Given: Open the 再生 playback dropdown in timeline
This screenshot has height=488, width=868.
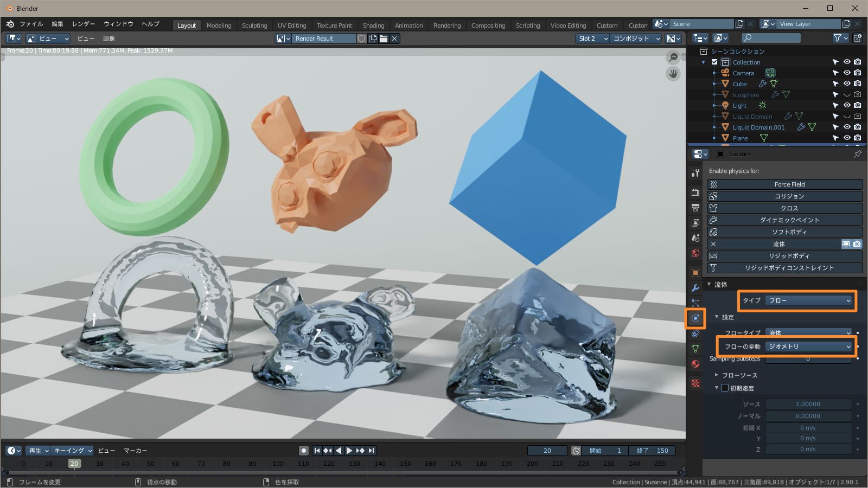Looking at the screenshot, I should click(x=38, y=451).
